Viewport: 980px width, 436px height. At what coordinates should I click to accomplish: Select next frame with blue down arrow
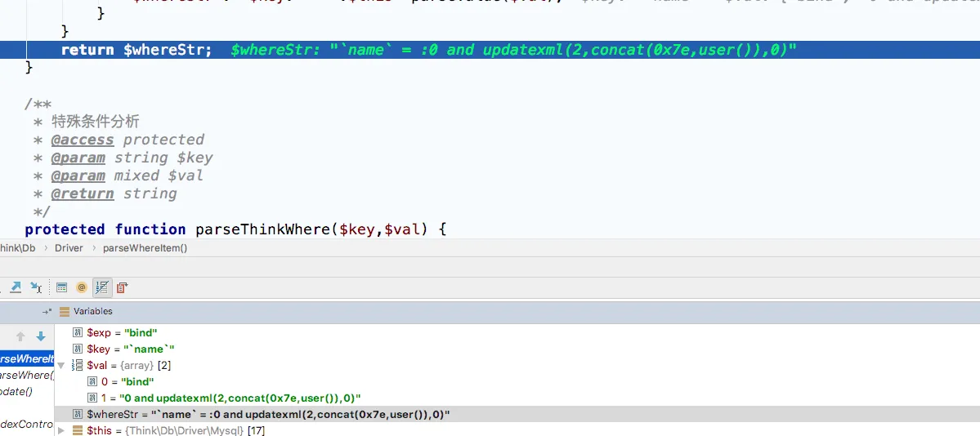(40, 336)
